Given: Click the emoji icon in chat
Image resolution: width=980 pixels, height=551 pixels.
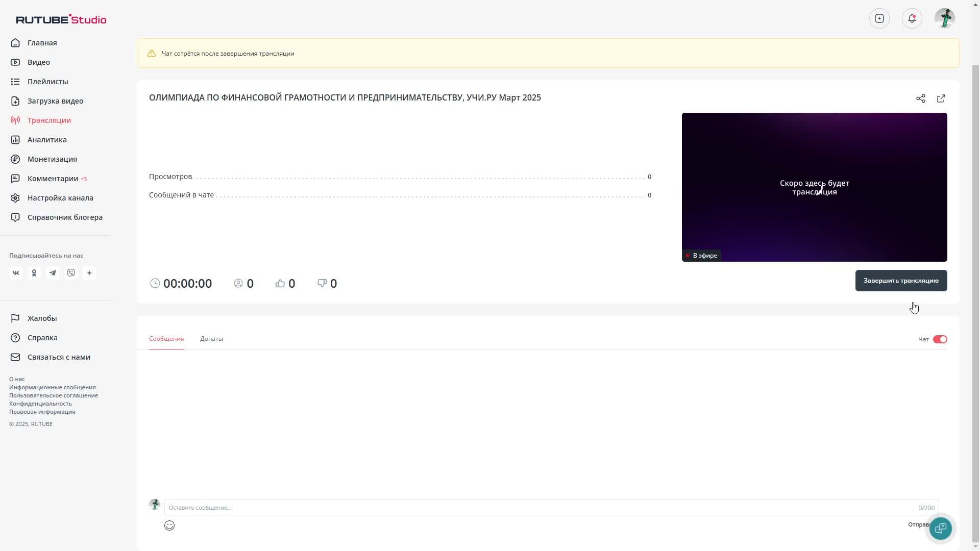Looking at the screenshot, I should pos(169,525).
